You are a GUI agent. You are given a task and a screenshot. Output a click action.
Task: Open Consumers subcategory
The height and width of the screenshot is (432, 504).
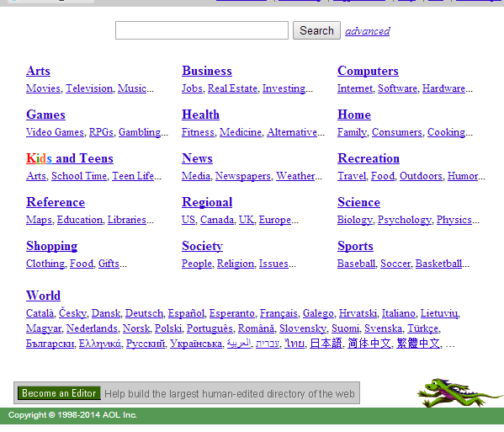click(397, 132)
